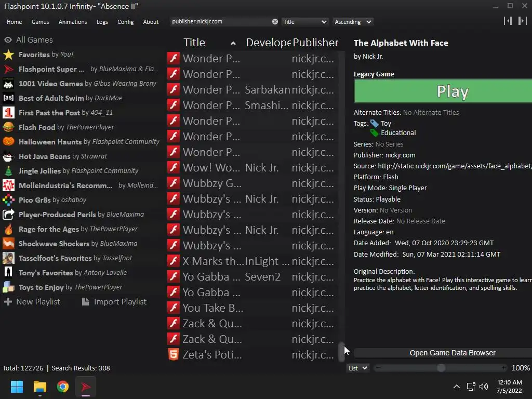Click the 1001 Video Games invader icon

click(8, 84)
